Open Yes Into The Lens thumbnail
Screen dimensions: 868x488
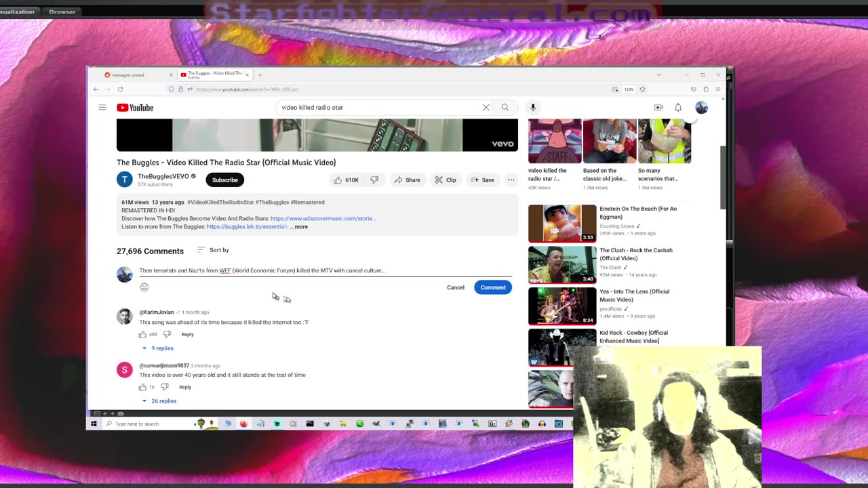click(562, 306)
